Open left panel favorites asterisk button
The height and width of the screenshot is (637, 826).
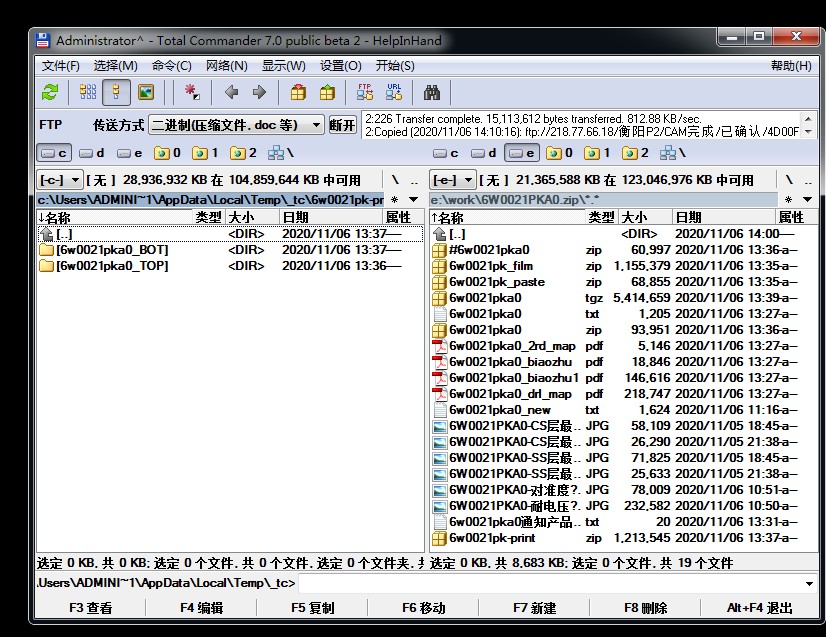394,200
